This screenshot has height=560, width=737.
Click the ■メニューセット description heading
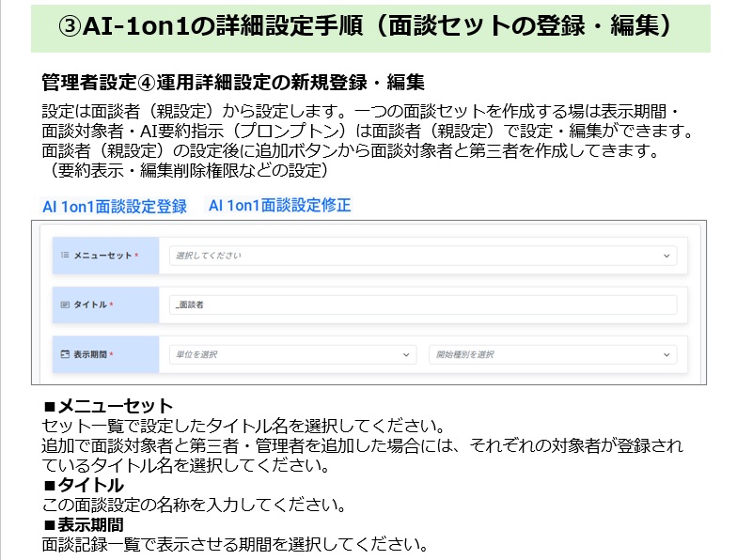coord(108,406)
